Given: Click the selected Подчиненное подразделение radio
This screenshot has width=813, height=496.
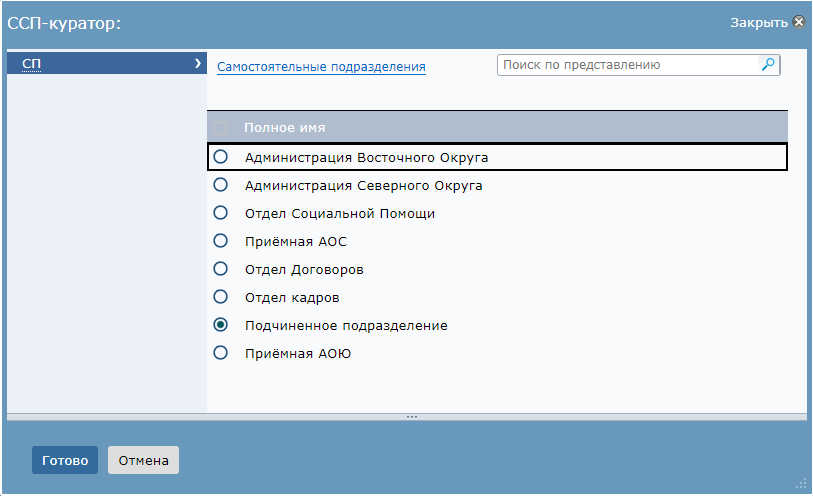Looking at the screenshot, I should (x=220, y=324).
